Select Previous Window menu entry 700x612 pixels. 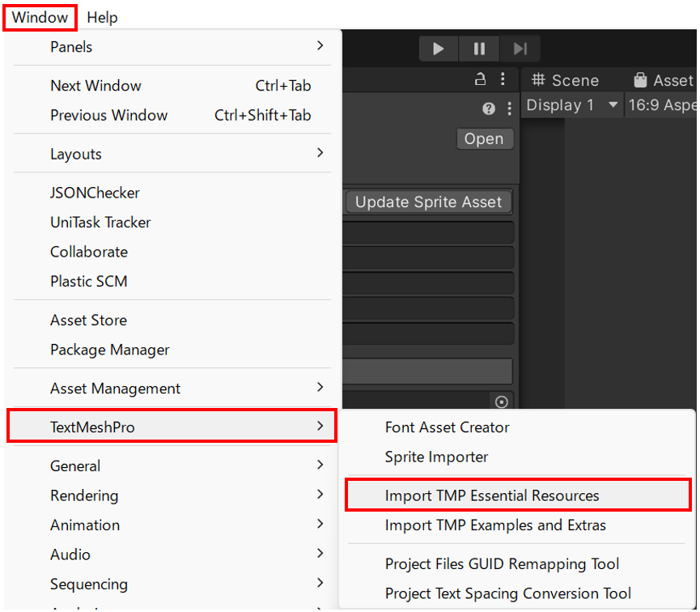point(172,115)
